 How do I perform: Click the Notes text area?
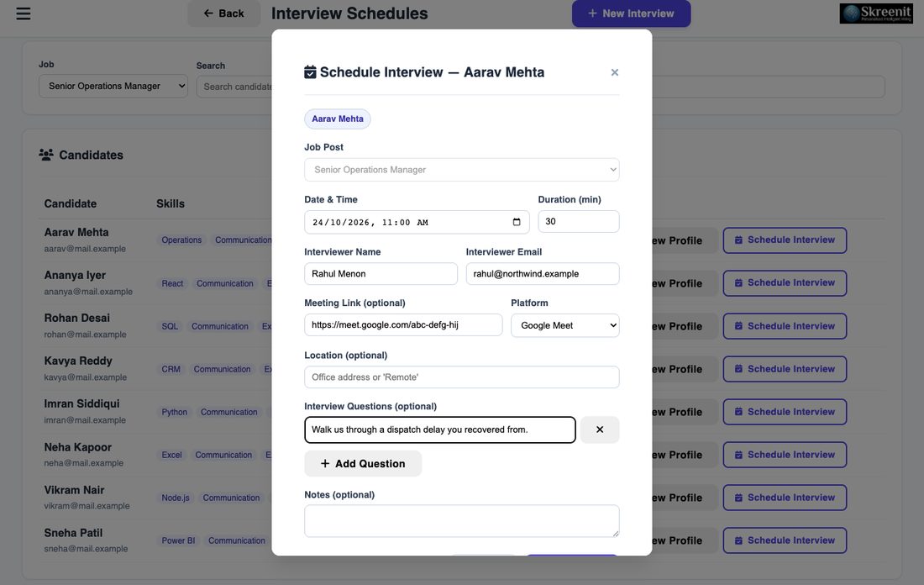click(461, 521)
